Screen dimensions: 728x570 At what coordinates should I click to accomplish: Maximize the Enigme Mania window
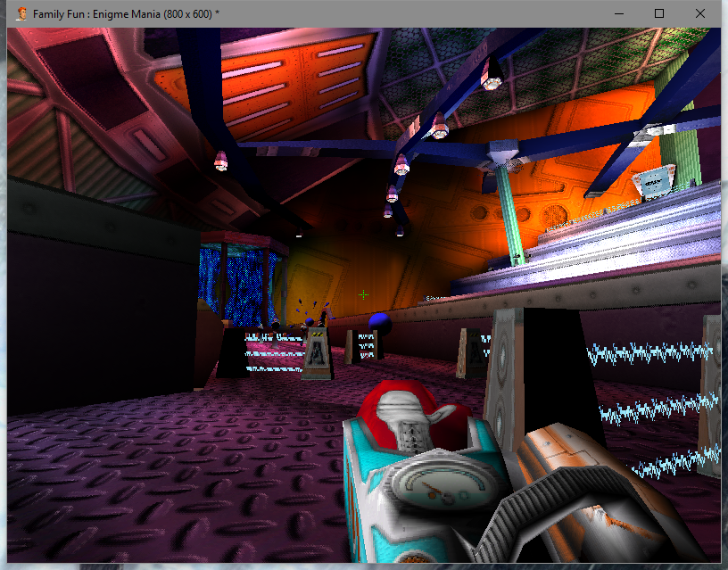tap(658, 14)
